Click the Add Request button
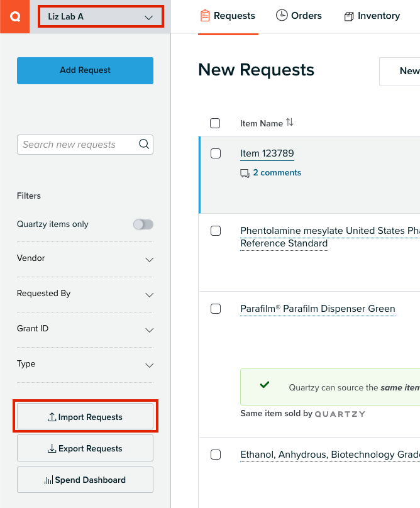The width and height of the screenshot is (420, 508). pos(85,70)
